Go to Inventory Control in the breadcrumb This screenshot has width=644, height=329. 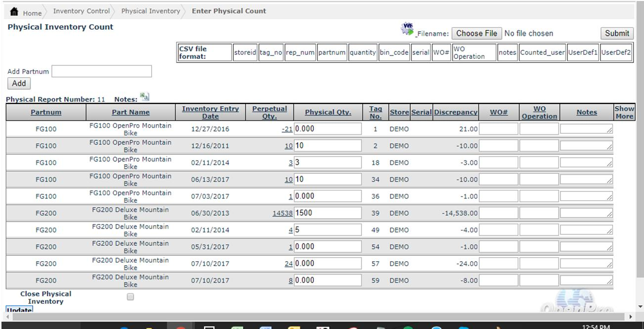pyautogui.click(x=81, y=11)
